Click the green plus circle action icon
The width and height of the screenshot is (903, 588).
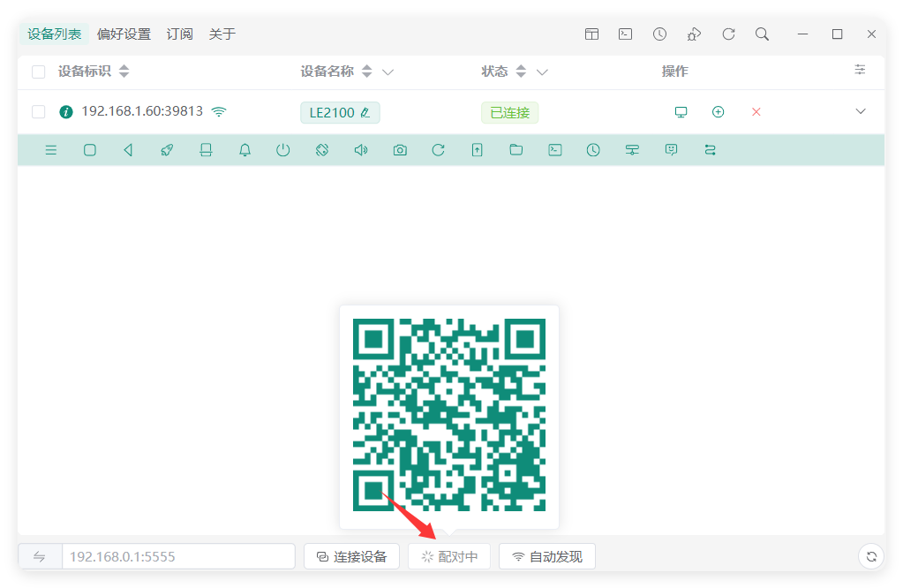(719, 112)
